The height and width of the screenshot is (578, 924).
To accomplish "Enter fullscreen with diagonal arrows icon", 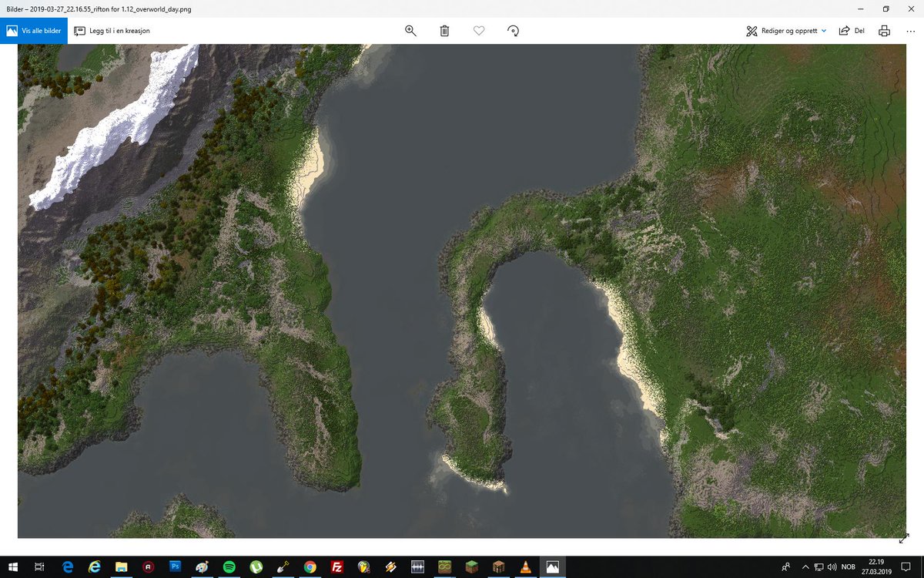I will click(x=904, y=538).
